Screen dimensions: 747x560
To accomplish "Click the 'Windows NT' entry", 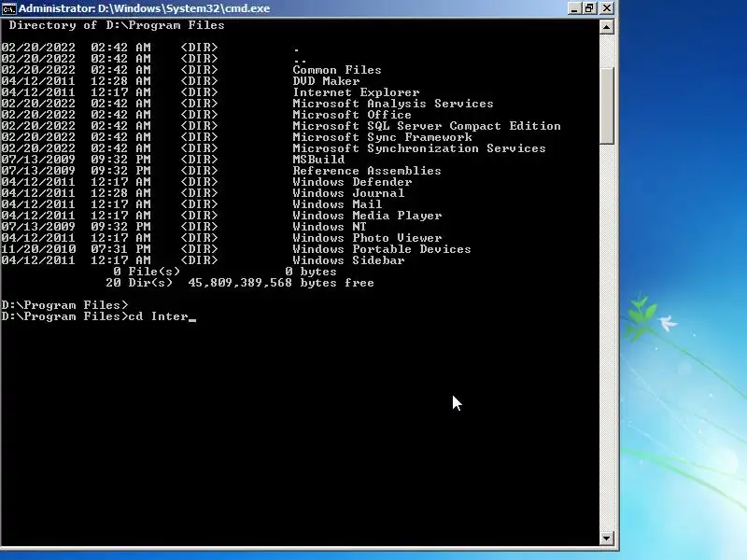I will [x=330, y=227].
